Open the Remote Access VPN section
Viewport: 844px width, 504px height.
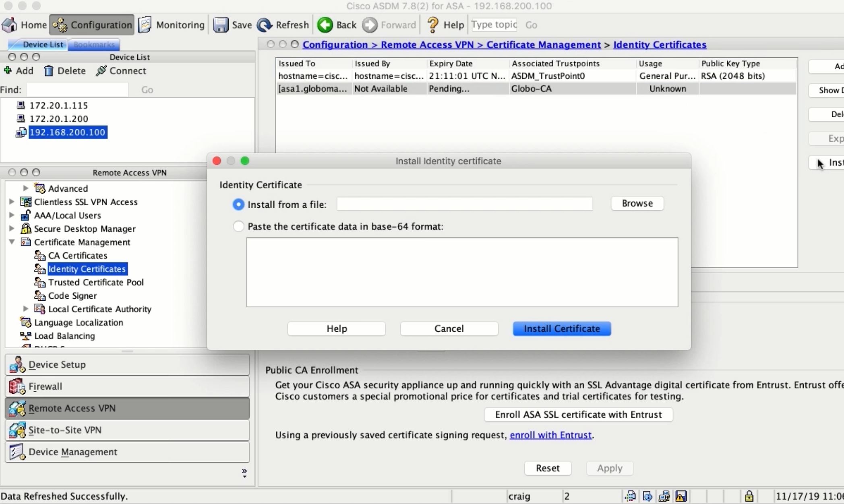(x=127, y=408)
